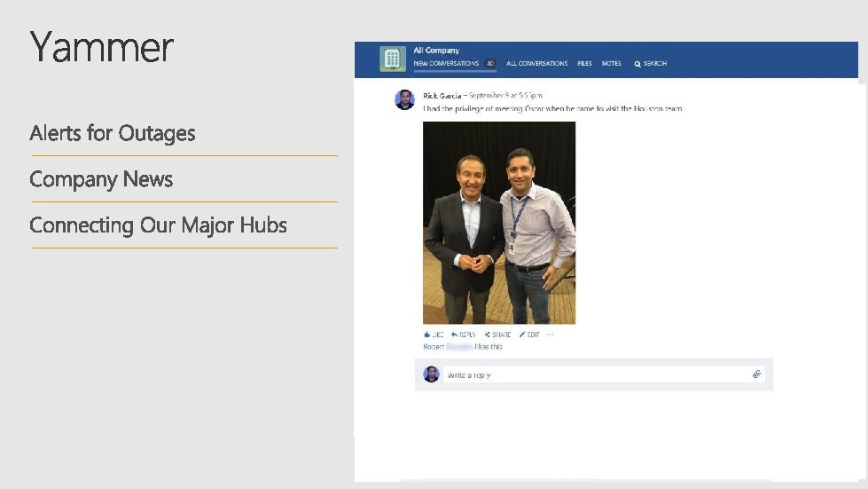This screenshot has width=868, height=489.
Task: Switch to All Conversations tab
Action: 536,64
